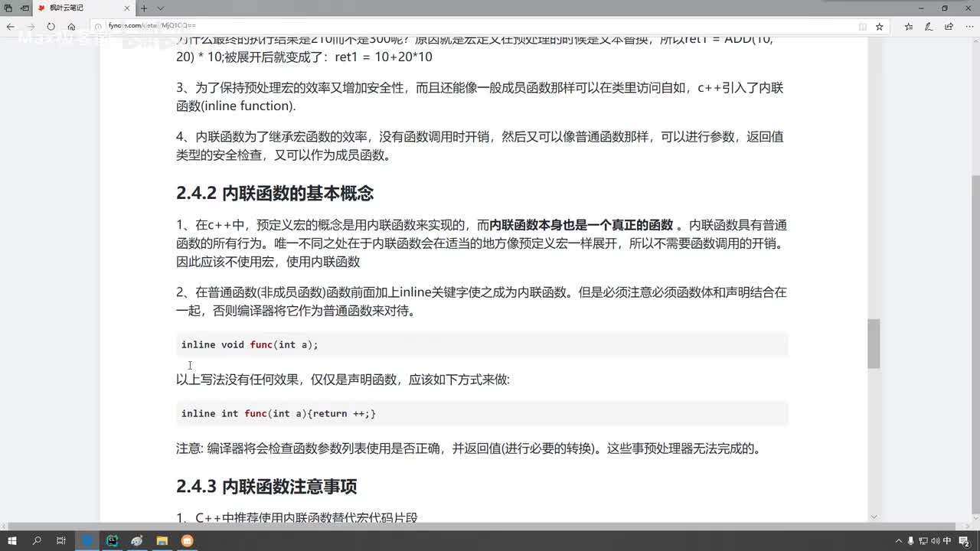Screen dimensions: 980x551
Task: Show tab previews chevron
Action: (x=160, y=8)
